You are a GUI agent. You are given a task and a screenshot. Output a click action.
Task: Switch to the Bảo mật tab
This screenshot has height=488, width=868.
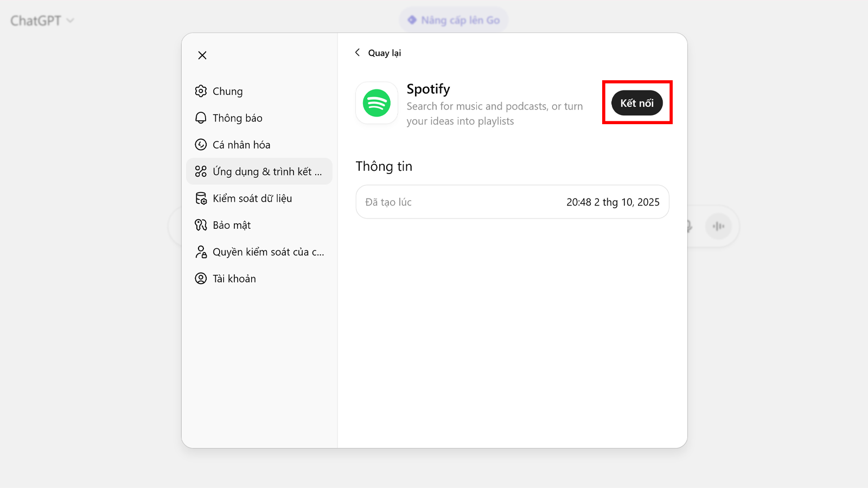coord(232,225)
